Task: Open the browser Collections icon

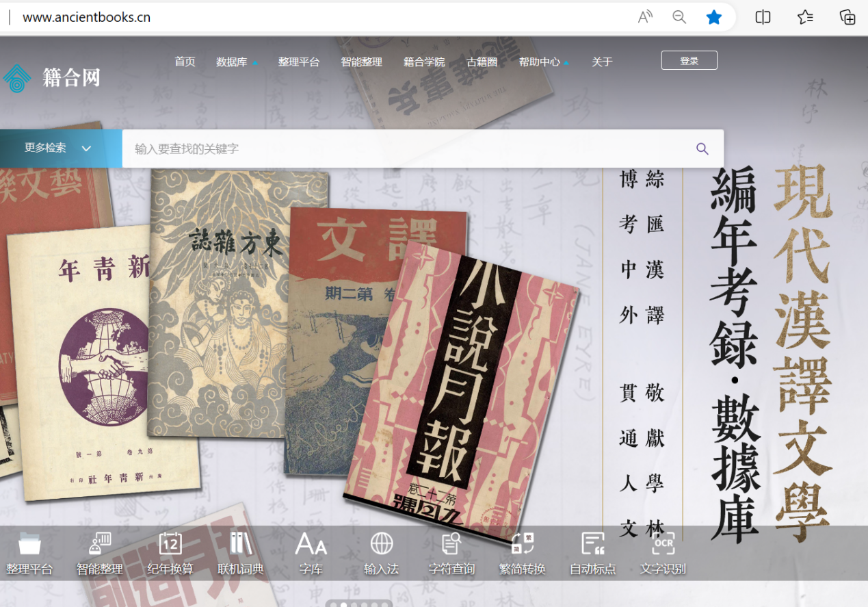Action: [x=847, y=17]
